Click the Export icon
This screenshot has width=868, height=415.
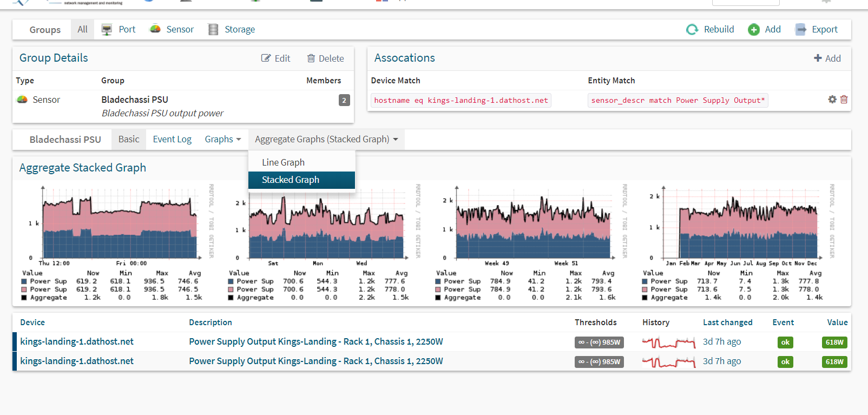(x=800, y=29)
